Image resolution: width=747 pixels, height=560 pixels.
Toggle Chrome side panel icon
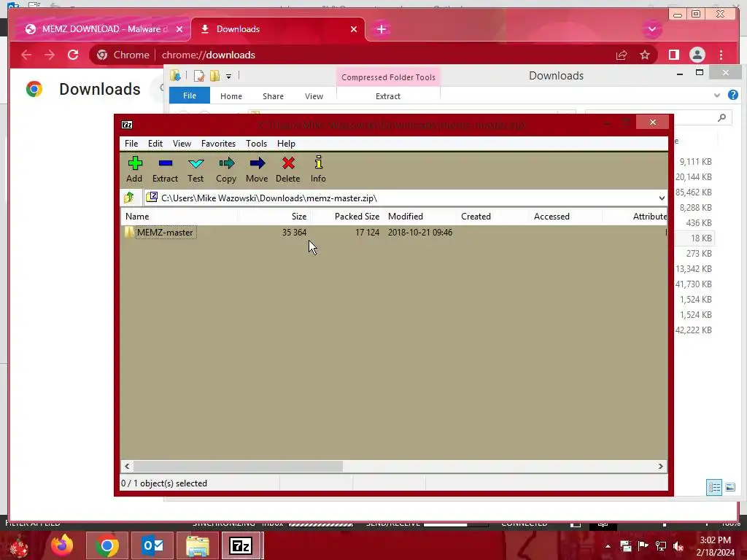pyautogui.click(x=673, y=55)
